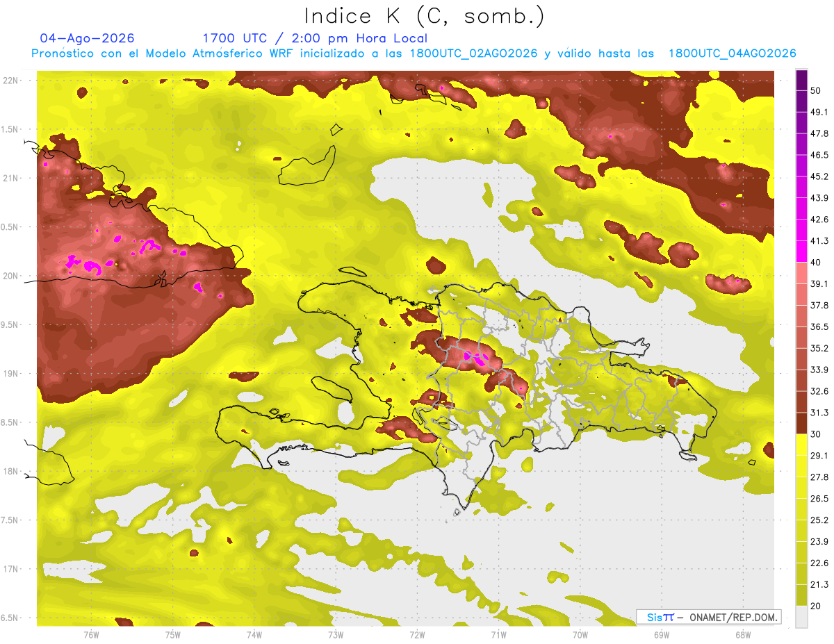Click the colorbar value "35.2"
This screenshot has height=644, width=834.
[x=819, y=348]
